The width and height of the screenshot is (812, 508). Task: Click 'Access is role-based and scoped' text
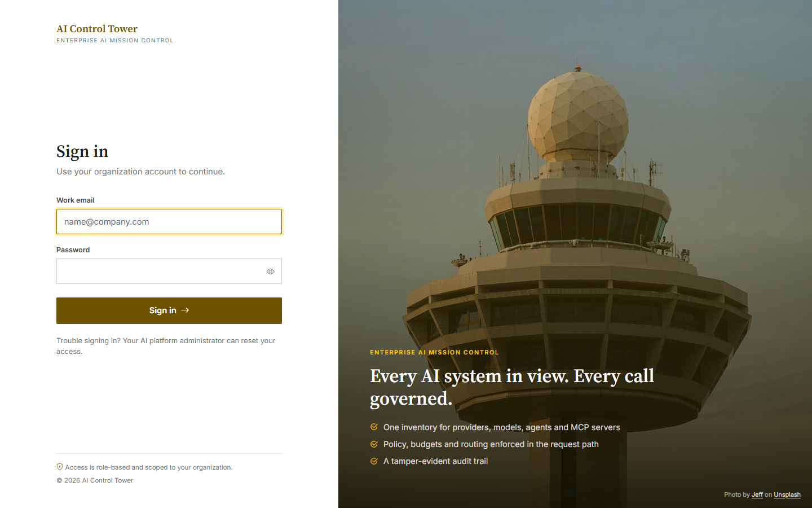pos(149,467)
